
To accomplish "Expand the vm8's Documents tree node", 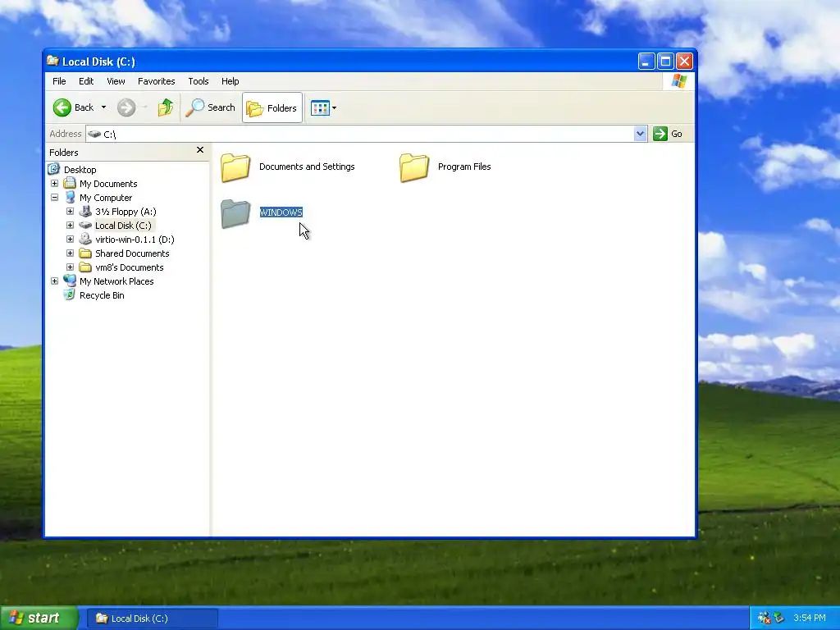I will click(x=71, y=267).
